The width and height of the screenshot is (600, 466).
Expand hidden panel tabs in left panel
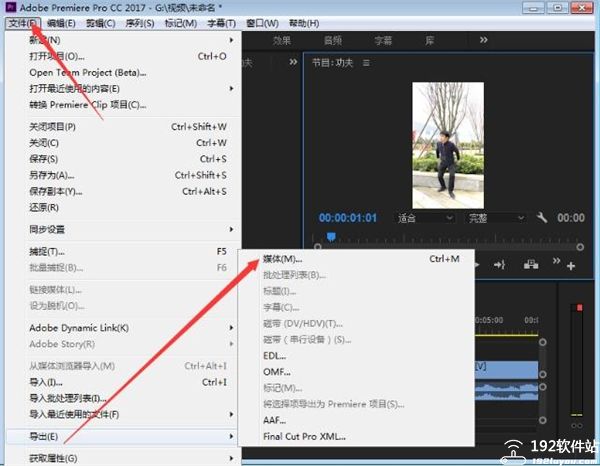tap(293, 62)
